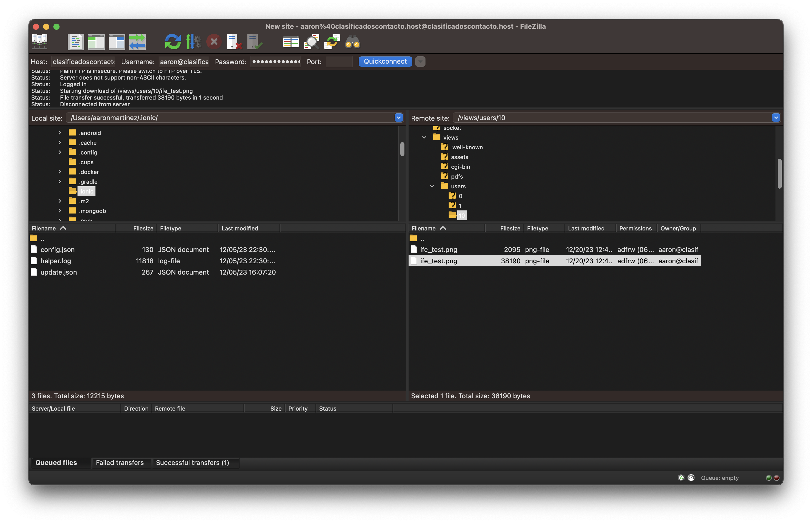Toggle remote directory tree display
812x523 pixels.
click(x=117, y=42)
